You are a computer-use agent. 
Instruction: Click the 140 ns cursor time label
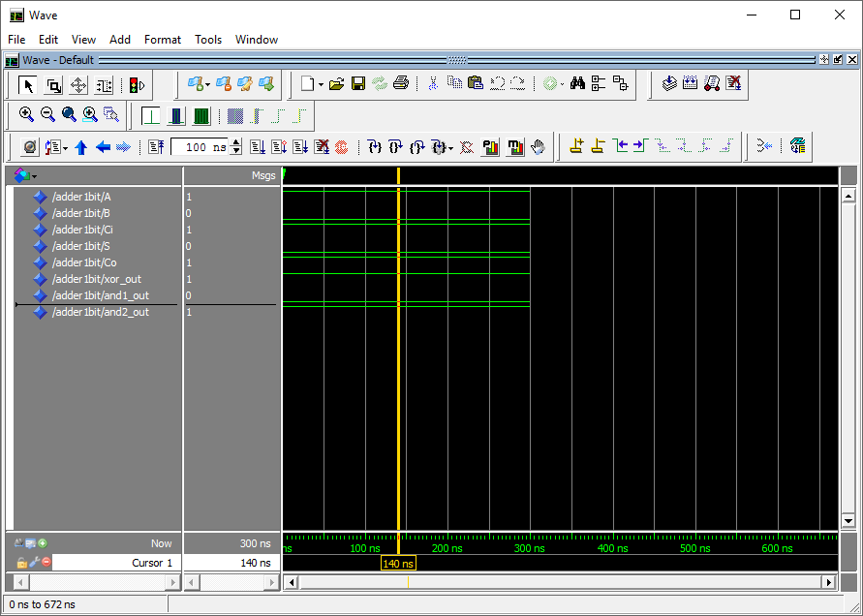(x=398, y=563)
